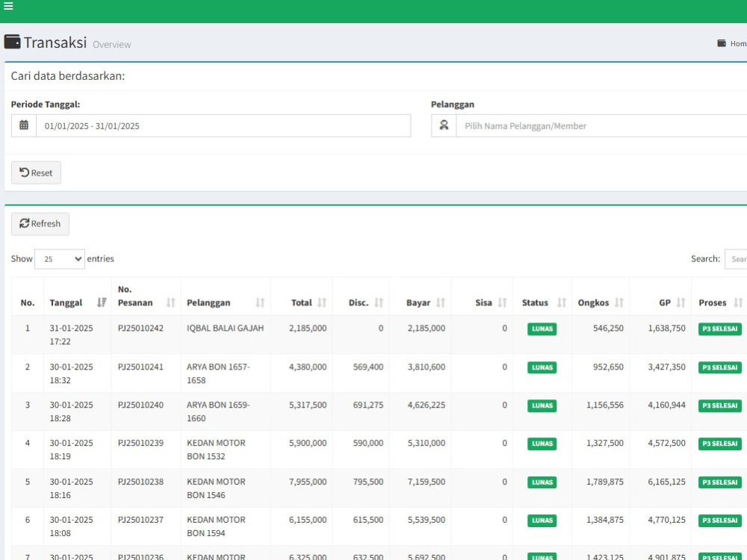Click the Refresh button
The image size is (747, 560).
coord(40,224)
